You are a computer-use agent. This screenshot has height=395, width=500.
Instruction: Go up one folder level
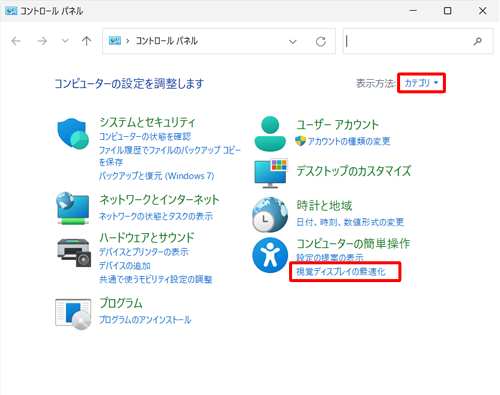[x=86, y=41]
